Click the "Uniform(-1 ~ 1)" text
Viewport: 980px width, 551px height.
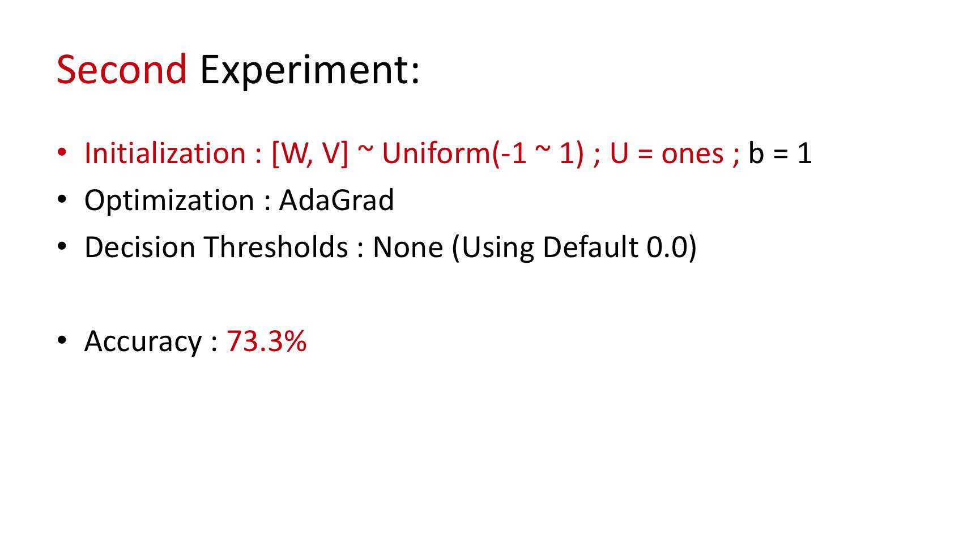click(483, 153)
